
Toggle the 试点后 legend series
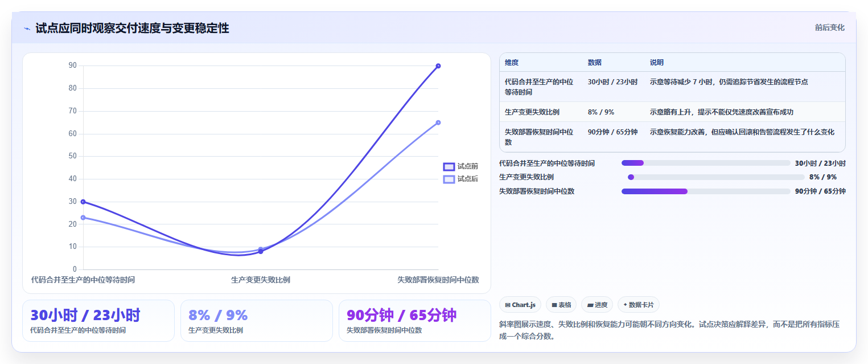(460, 179)
